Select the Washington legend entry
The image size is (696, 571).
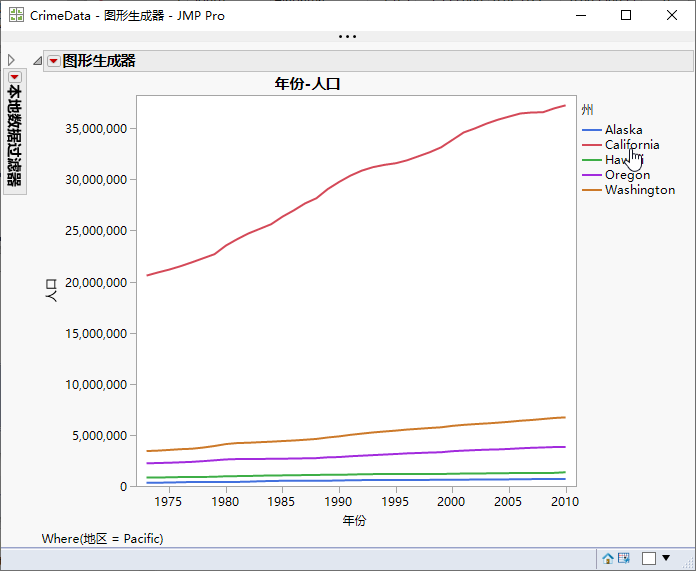640,190
